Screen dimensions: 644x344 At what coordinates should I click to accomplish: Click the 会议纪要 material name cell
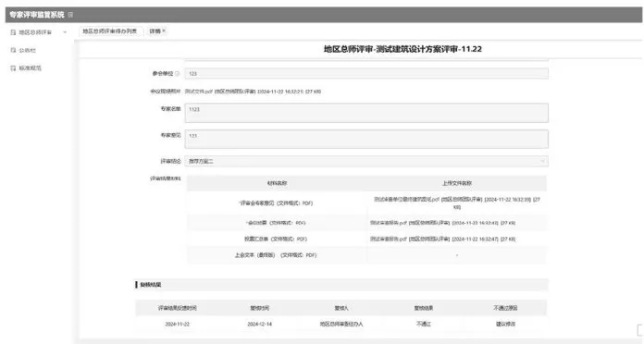[x=277, y=223]
